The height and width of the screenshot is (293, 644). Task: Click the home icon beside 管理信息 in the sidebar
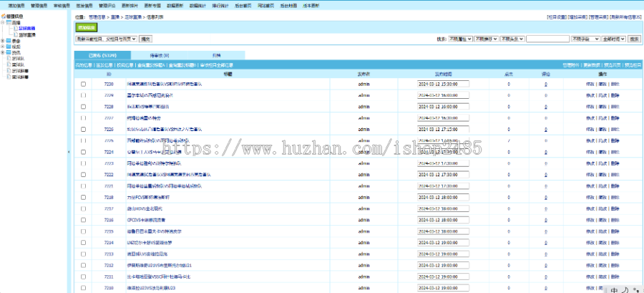[x=4, y=16]
